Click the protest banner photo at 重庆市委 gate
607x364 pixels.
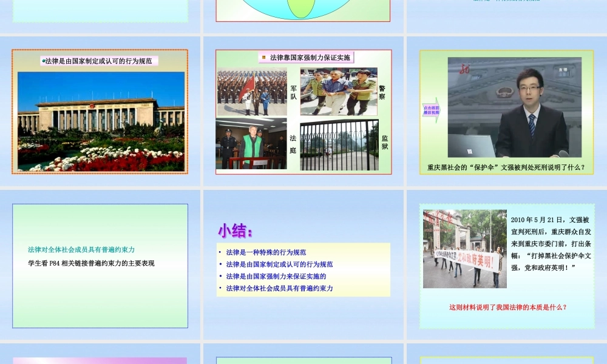click(464, 249)
